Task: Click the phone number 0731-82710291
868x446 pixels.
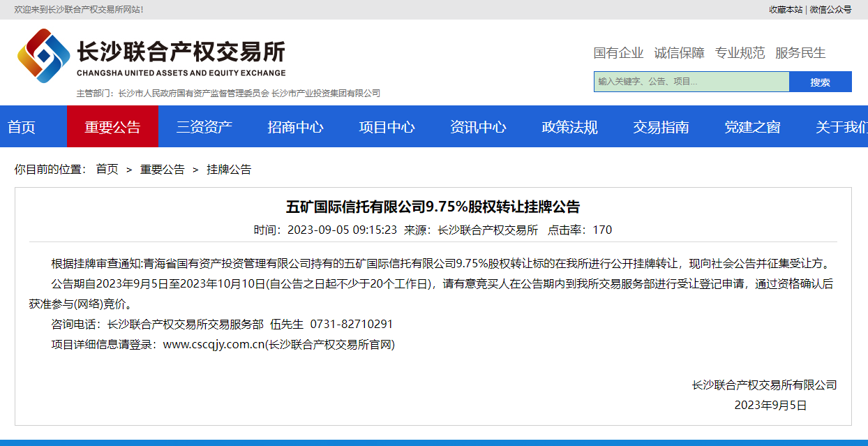Action: coord(352,325)
